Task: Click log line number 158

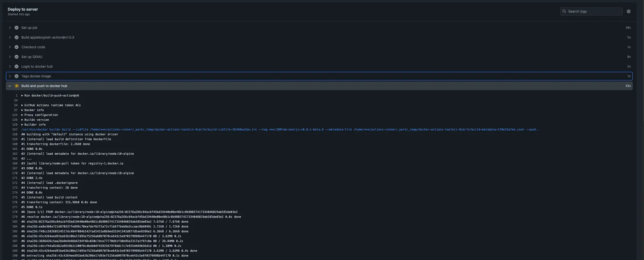Action: tap(15, 134)
